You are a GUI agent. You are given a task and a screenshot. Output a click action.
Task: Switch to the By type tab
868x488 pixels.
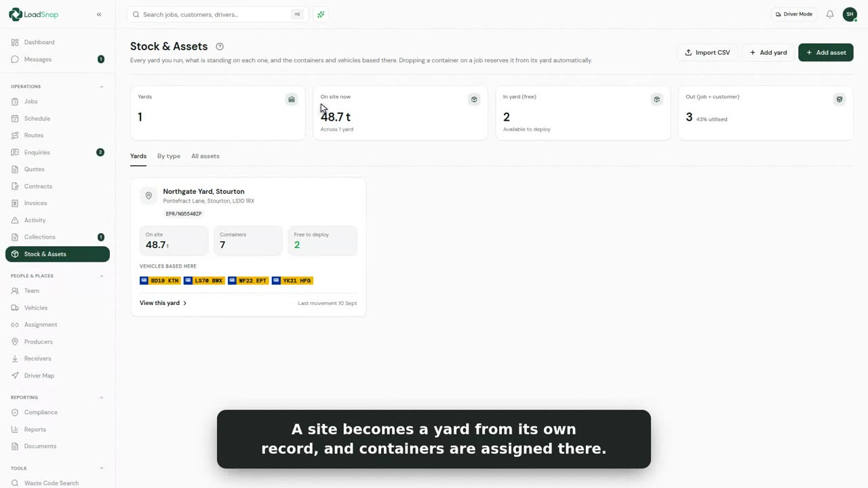tap(169, 156)
